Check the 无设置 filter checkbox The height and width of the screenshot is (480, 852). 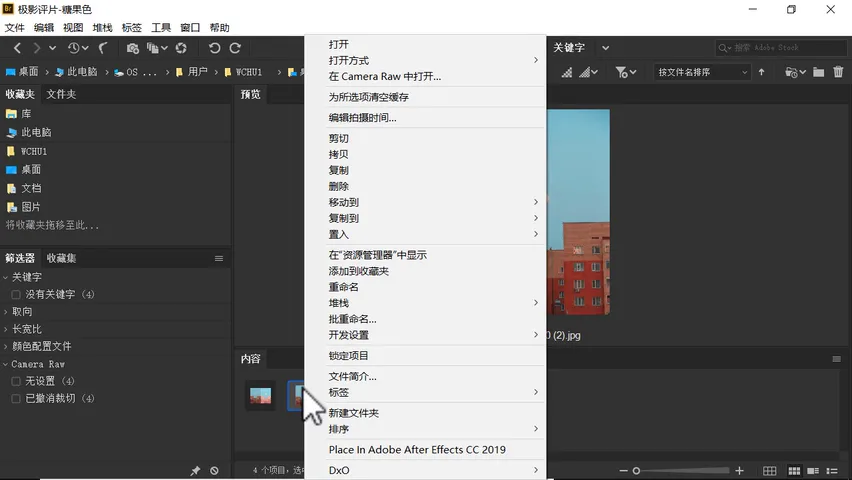(x=16, y=381)
